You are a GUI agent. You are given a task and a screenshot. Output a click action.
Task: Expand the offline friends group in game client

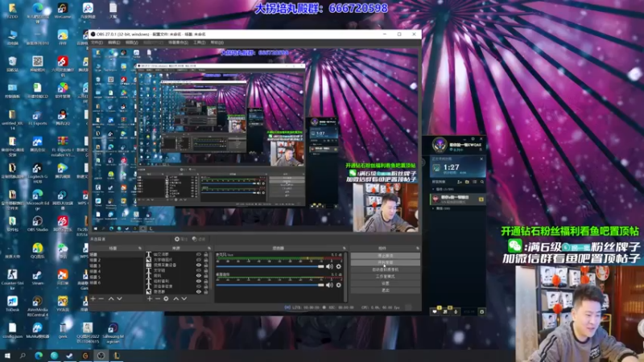pos(433,208)
